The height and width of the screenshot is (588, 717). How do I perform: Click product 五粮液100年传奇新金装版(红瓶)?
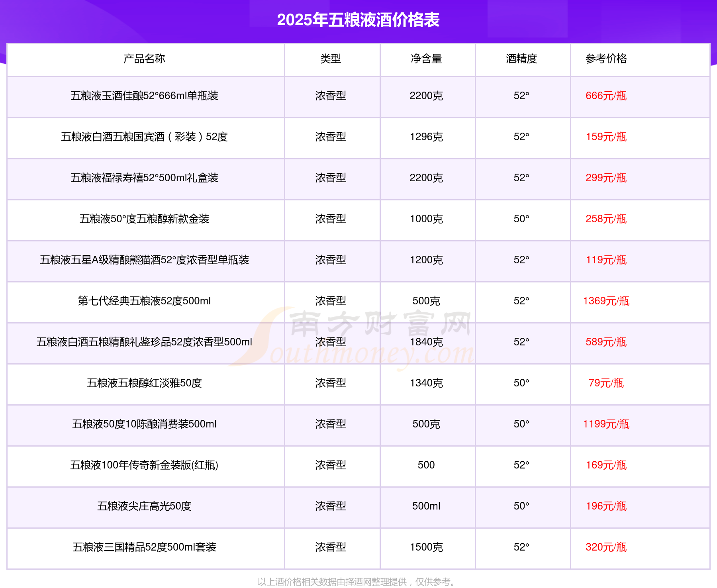tap(144, 465)
